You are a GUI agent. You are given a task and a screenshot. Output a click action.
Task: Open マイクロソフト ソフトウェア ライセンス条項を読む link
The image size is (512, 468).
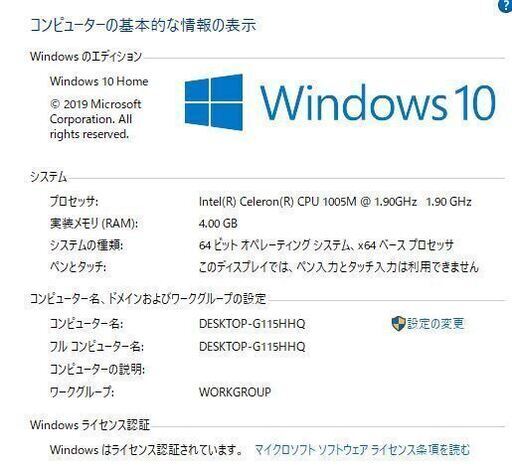click(362, 449)
